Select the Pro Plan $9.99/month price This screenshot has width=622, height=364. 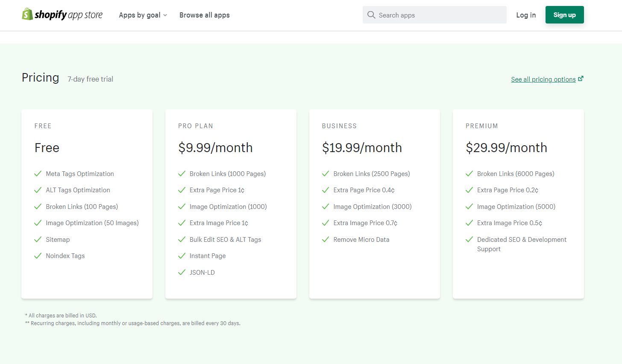(x=215, y=148)
